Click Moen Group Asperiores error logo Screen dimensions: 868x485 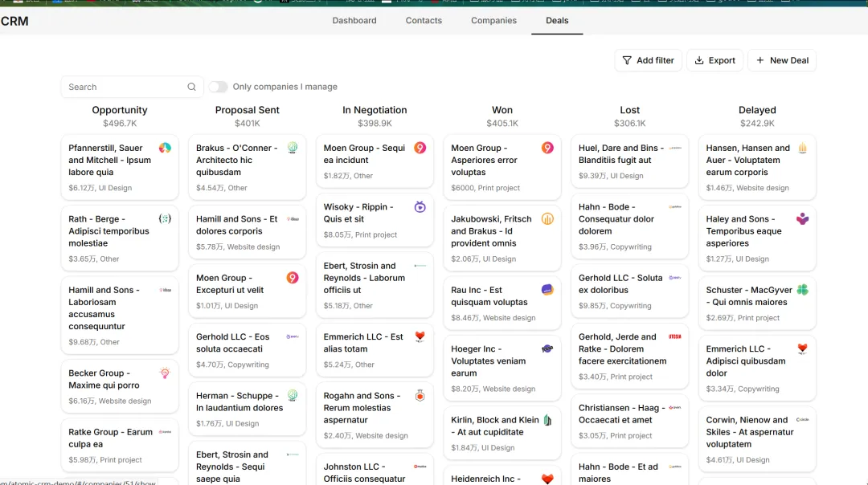pyautogui.click(x=547, y=148)
